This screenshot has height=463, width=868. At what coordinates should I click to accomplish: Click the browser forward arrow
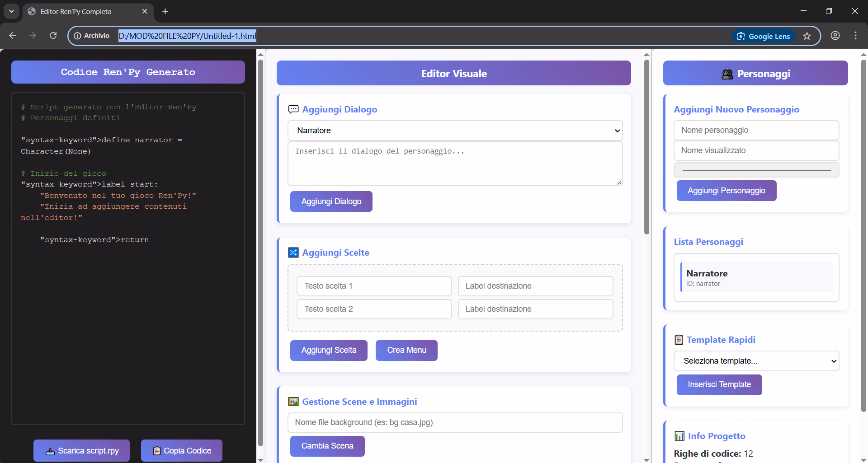(x=33, y=36)
